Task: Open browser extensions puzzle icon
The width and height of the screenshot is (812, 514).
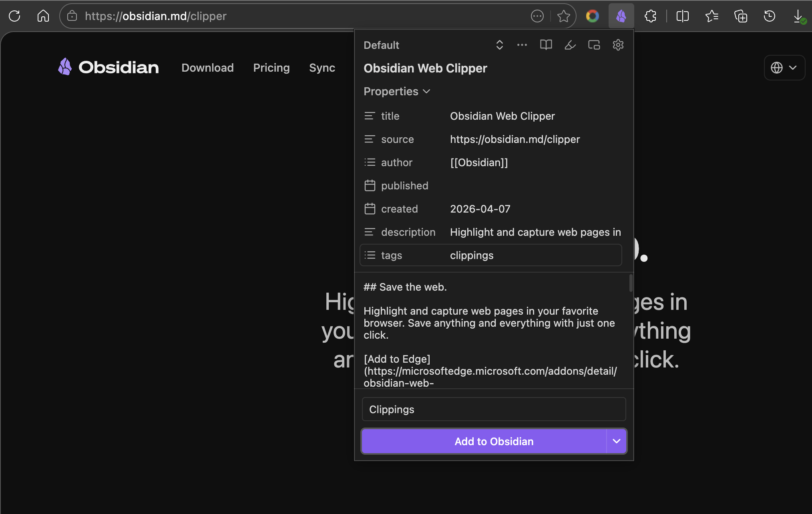Action: 650,16
